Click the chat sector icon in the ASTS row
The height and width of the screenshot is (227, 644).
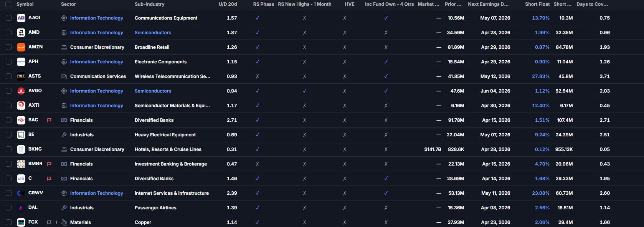coord(64,76)
